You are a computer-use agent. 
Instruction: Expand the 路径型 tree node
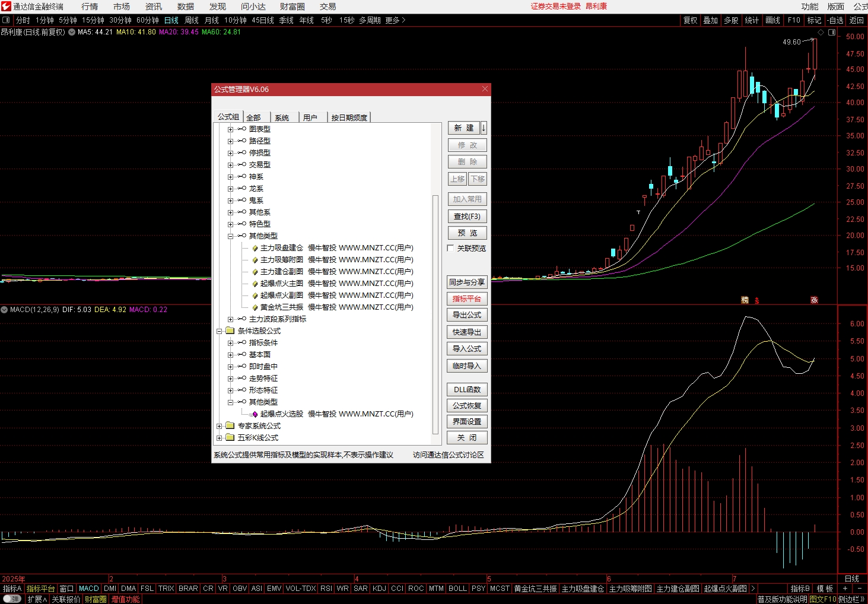coord(231,141)
